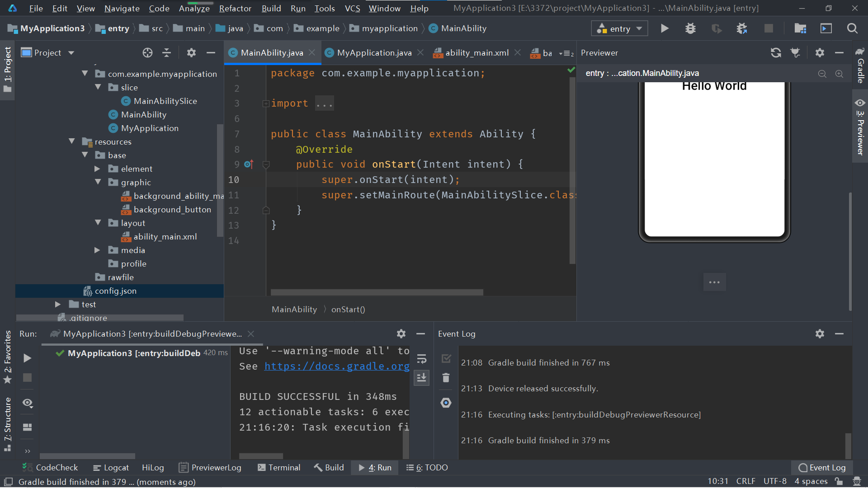Toggle the Run panel eye view option

(28, 403)
